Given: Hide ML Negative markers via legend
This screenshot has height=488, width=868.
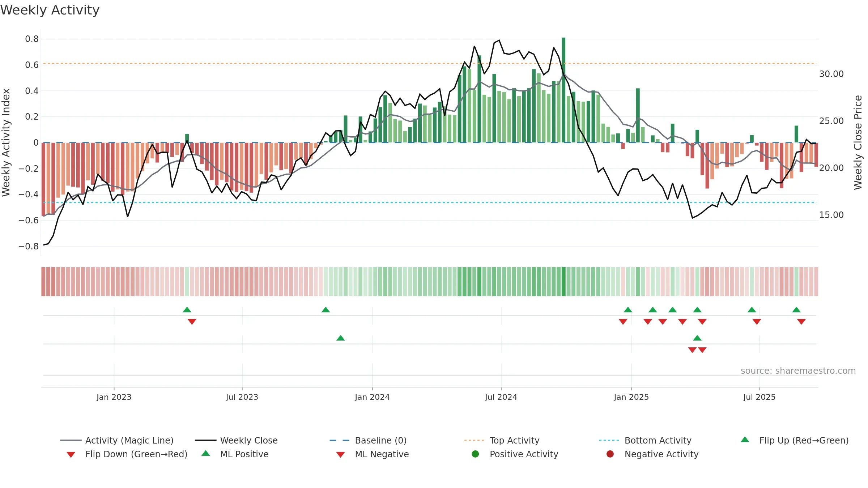Looking at the screenshot, I should [x=373, y=454].
